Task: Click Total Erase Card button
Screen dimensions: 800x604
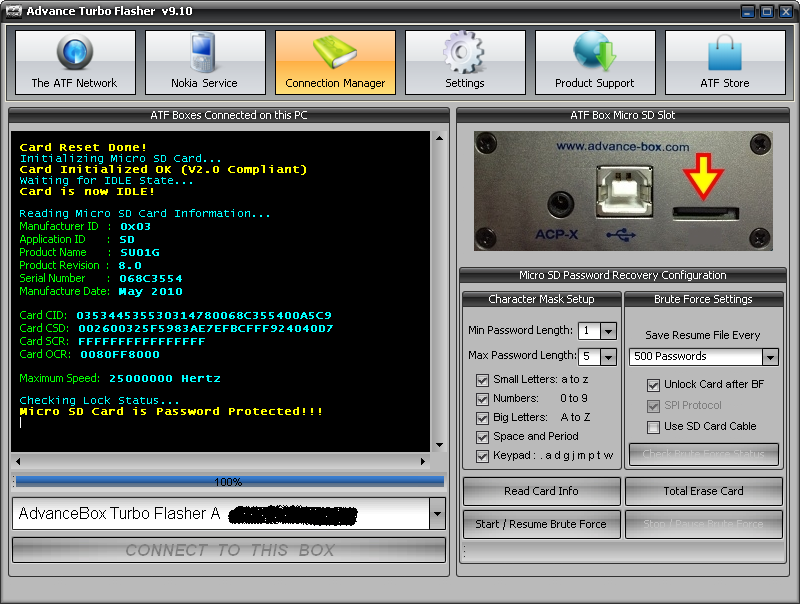Action: click(x=704, y=491)
